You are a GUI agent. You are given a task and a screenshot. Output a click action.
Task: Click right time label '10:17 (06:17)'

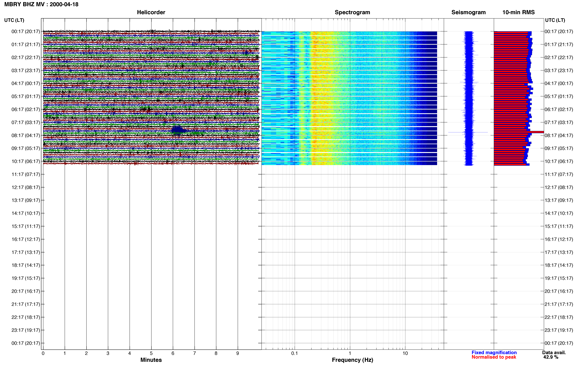[559, 161]
